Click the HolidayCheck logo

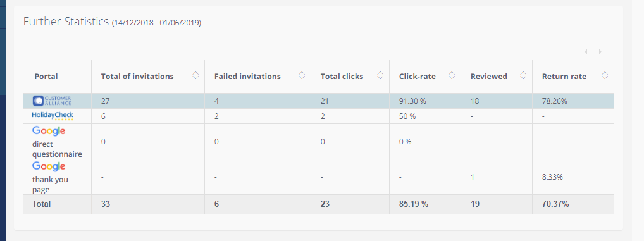53,116
